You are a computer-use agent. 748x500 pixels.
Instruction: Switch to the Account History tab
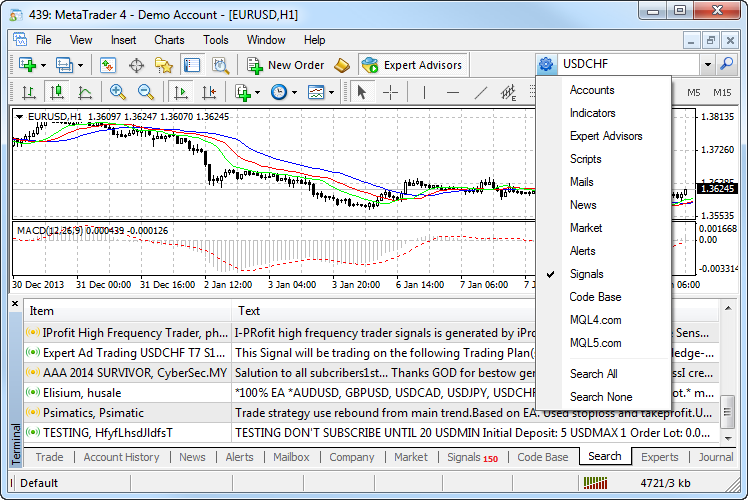(121, 457)
